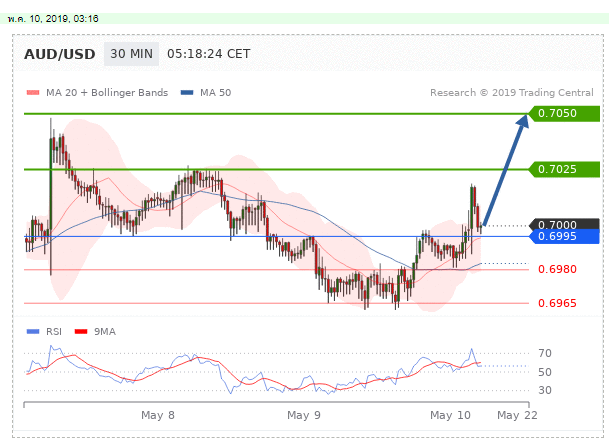Click the 0.7000 current price tag
Viewport: 609px width, 442px height.
click(x=564, y=224)
